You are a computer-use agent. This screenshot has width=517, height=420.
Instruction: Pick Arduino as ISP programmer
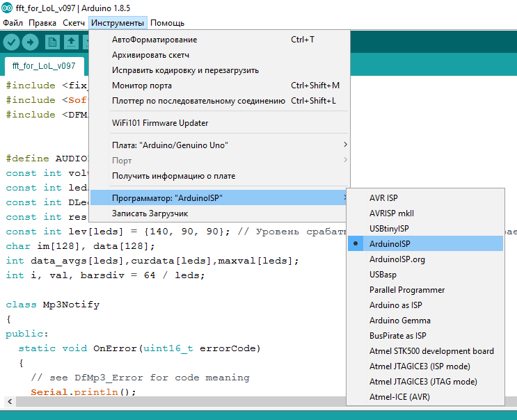point(395,305)
